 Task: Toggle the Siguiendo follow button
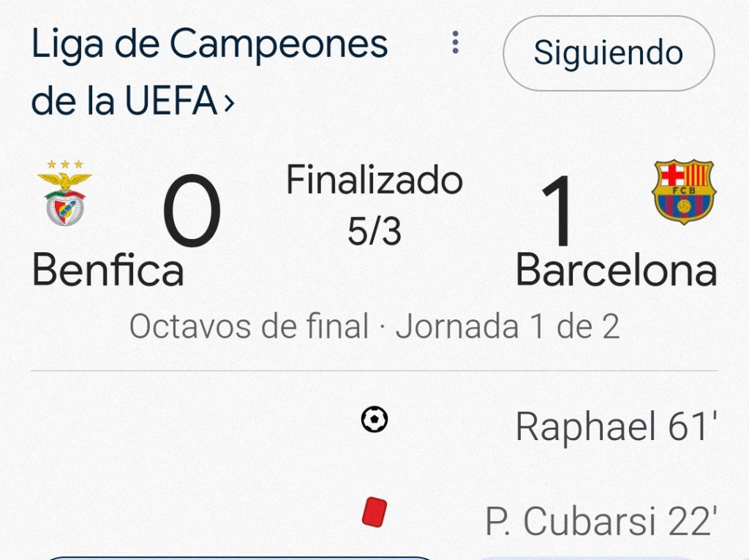[x=608, y=53]
